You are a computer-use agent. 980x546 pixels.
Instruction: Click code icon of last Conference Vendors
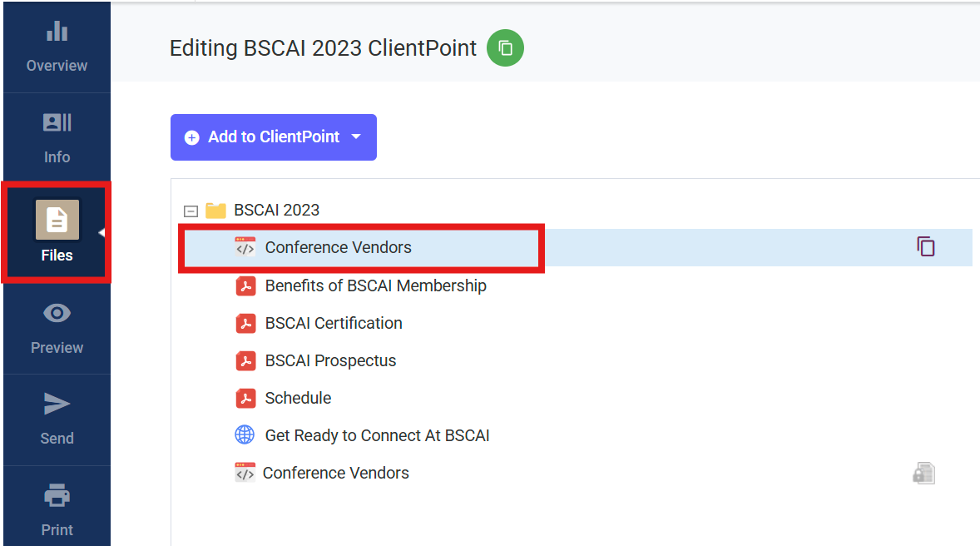click(x=245, y=472)
